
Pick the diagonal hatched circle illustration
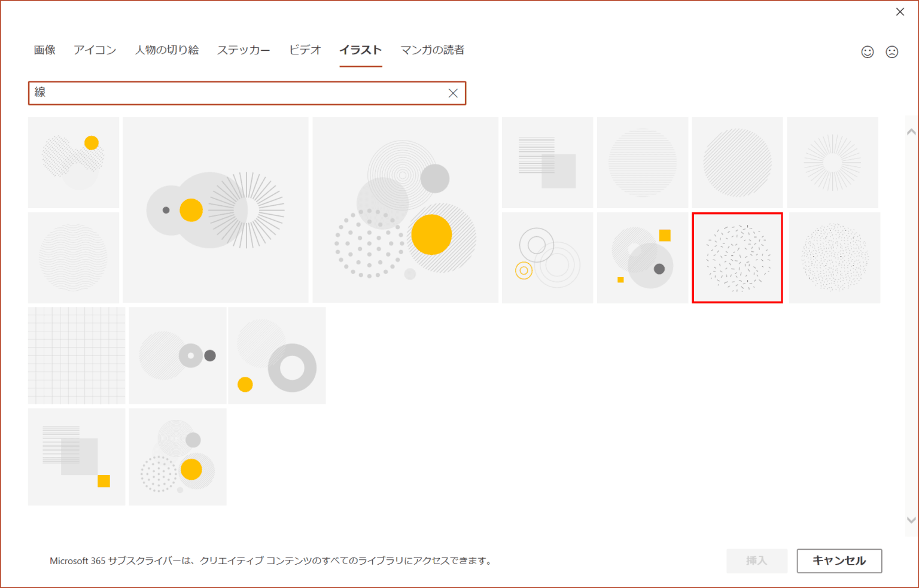pos(737,163)
